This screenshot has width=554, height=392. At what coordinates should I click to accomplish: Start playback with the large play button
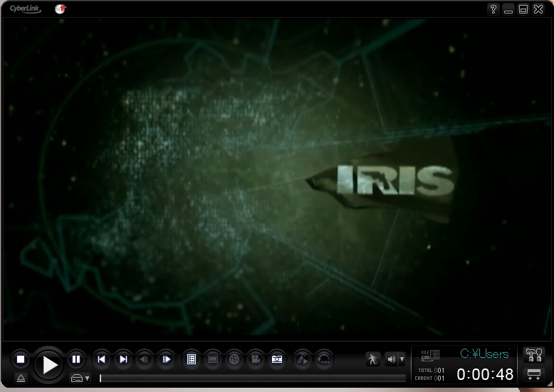48,365
